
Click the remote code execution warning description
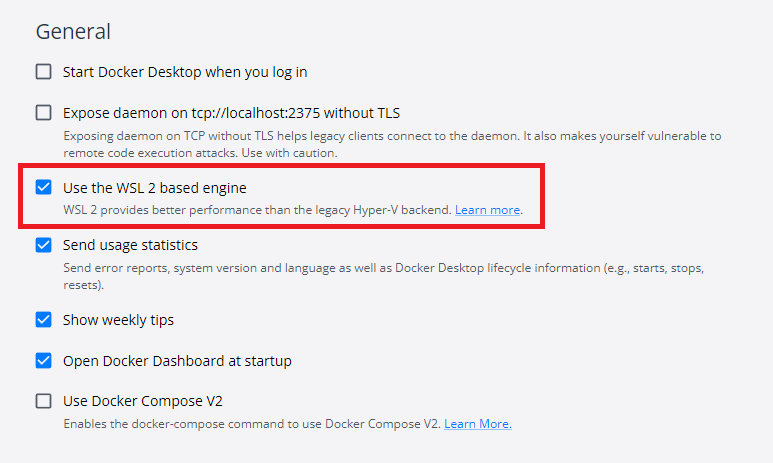pos(392,144)
